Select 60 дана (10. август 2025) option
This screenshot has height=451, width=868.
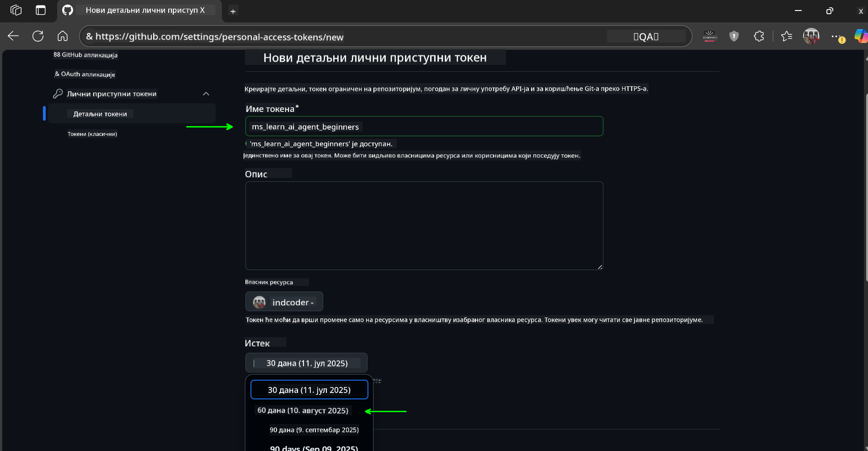pyautogui.click(x=303, y=410)
